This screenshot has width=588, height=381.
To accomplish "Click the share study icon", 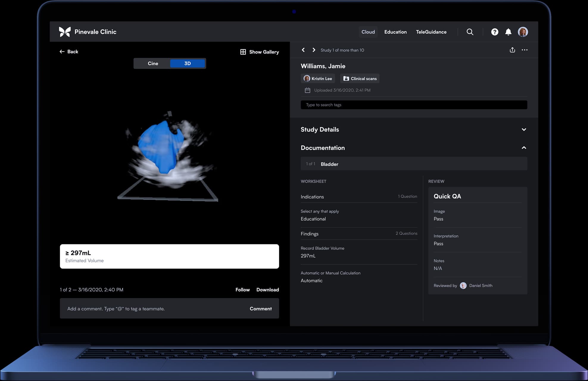I will coord(512,50).
